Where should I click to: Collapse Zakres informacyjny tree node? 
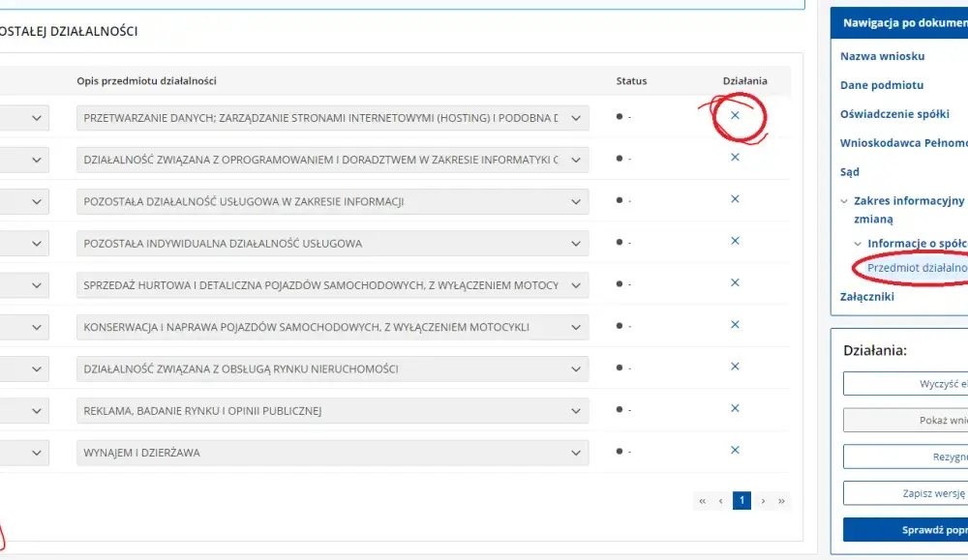(844, 201)
